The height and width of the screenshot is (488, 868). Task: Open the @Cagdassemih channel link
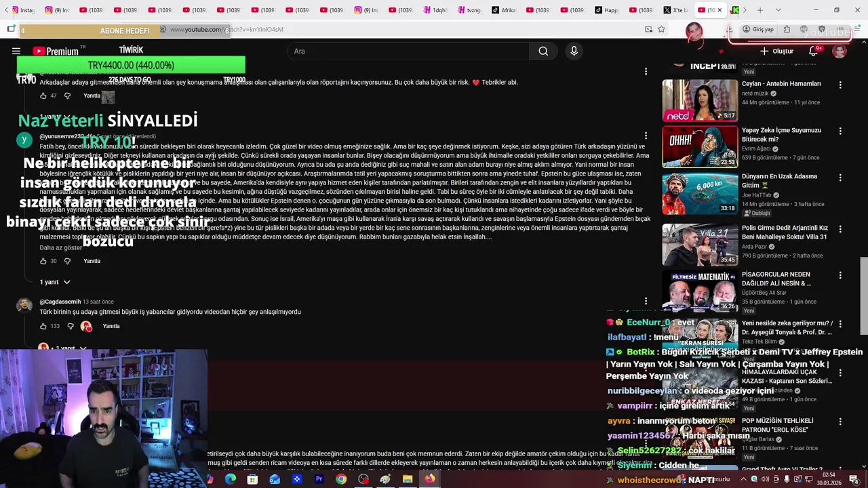(60, 302)
